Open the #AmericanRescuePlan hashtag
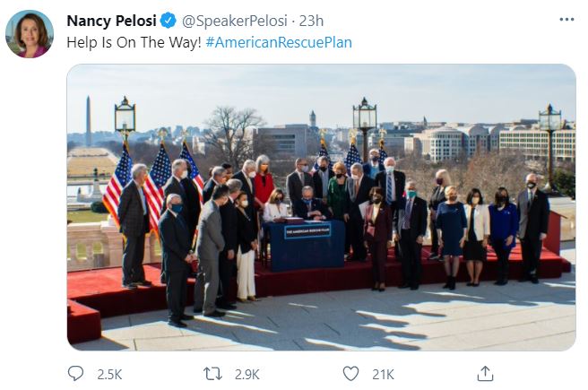Viewport: 588px width, 390px height. click(x=278, y=42)
